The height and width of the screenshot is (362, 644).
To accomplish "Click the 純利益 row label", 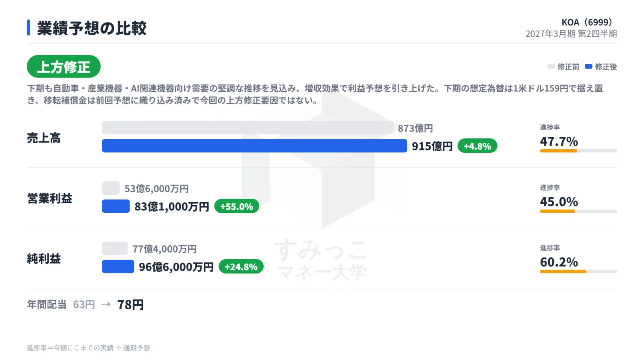I will point(44,259).
